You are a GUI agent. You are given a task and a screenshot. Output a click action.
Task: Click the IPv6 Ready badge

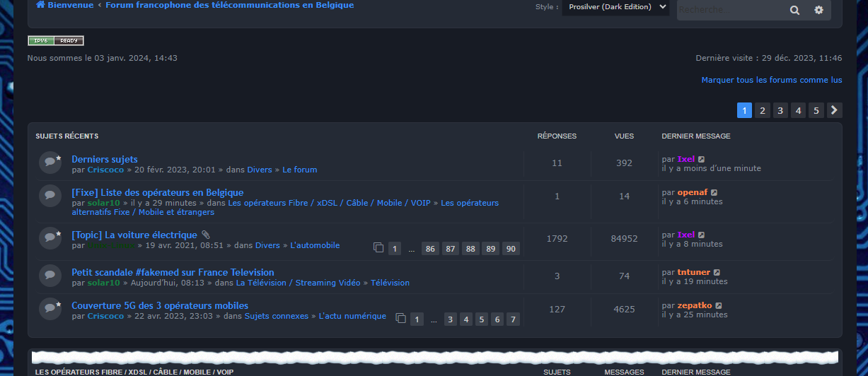click(x=56, y=40)
